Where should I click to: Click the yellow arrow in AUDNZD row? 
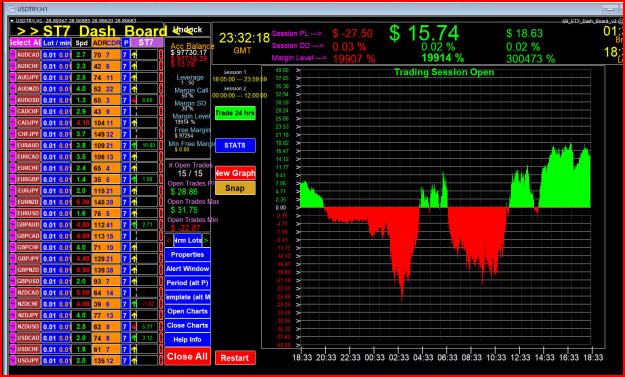click(134, 89)
